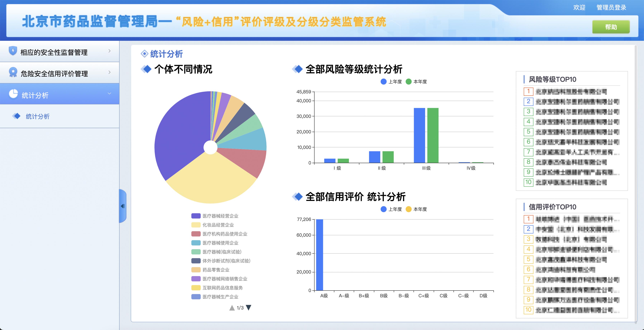
Task: Click the shield icon beside 相应的安全性监督管理
Action: click(x=13, y=51)
